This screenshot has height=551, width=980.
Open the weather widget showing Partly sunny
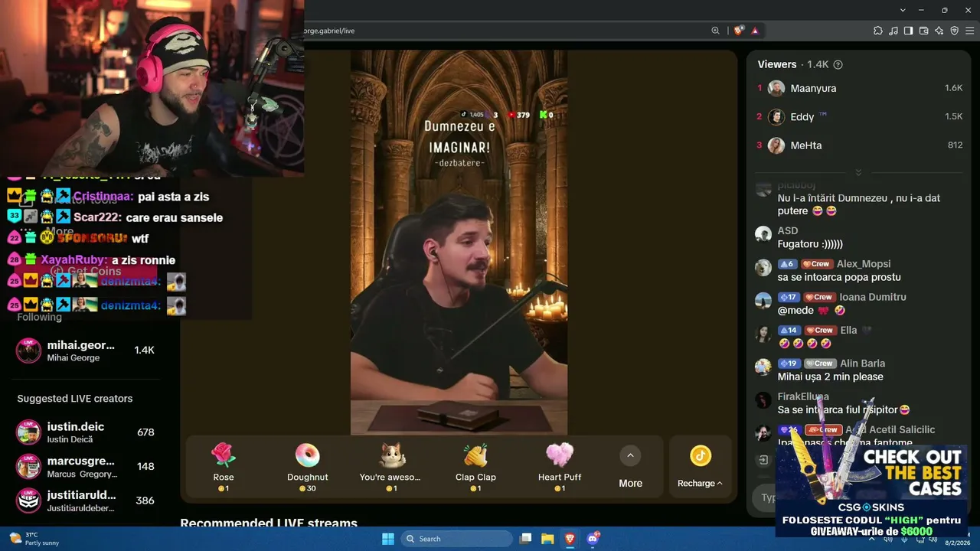click(34, 539)
